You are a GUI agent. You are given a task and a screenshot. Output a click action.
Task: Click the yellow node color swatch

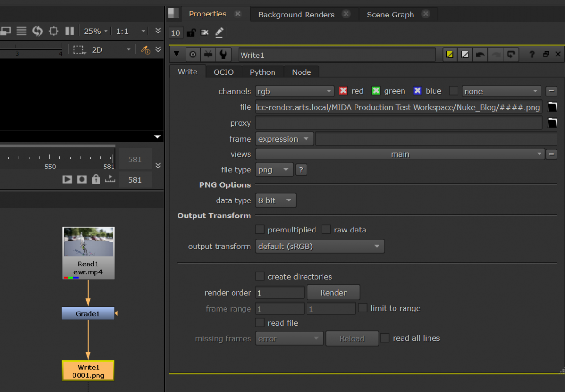click(450, 55)
